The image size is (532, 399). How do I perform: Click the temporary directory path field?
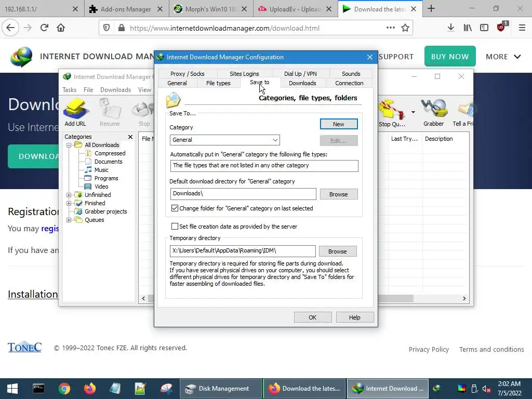coord(243,251)
